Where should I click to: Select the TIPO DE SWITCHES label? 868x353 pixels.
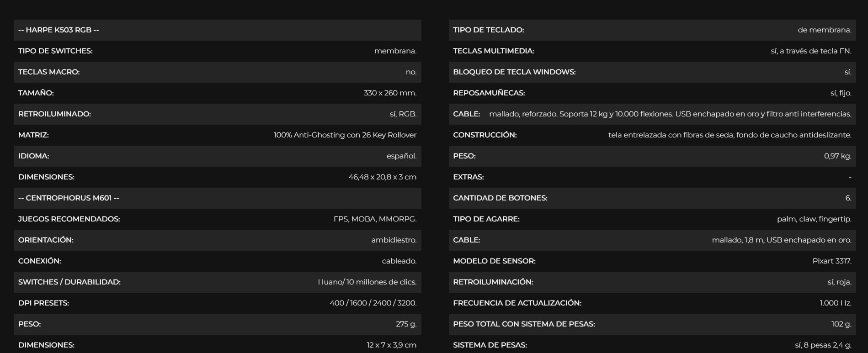(x=55, y=51)
